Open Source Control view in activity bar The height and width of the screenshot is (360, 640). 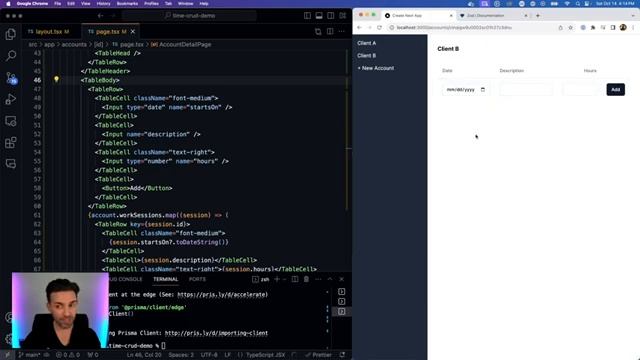tap(11, 78)
